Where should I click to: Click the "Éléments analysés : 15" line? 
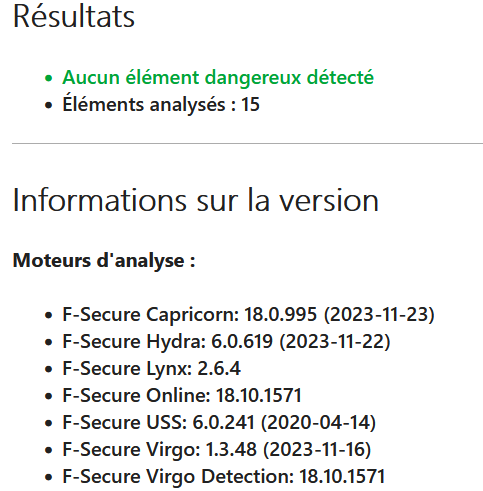(161, 104)
